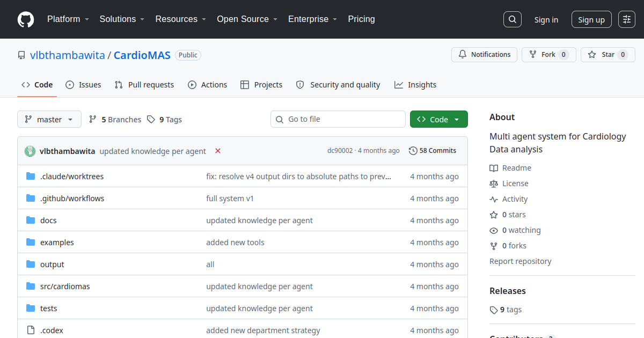The height and width of the screenshot is (338, 644).
Task: Focus the Go to file search field
Action: pos(338,119)
